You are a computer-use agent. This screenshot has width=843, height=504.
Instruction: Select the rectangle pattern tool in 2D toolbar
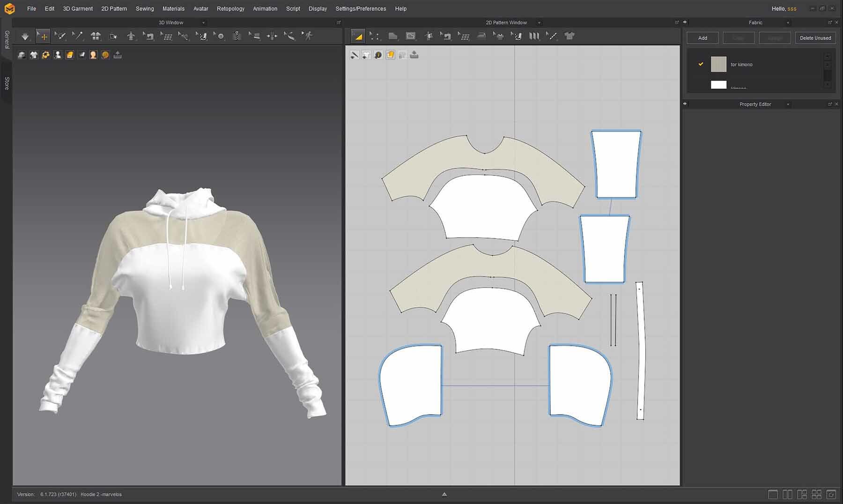[x=411, y=36]
